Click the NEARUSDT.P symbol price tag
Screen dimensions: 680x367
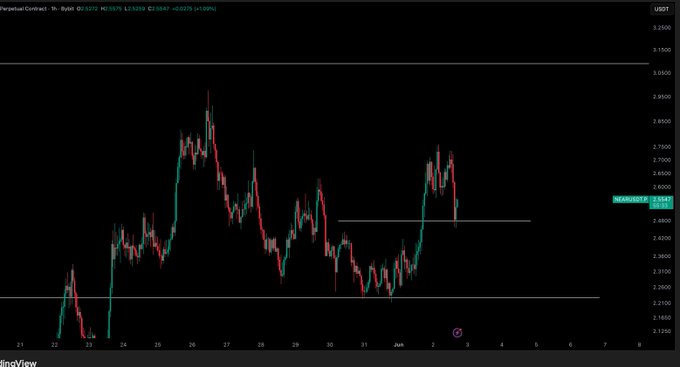[631, 200]
